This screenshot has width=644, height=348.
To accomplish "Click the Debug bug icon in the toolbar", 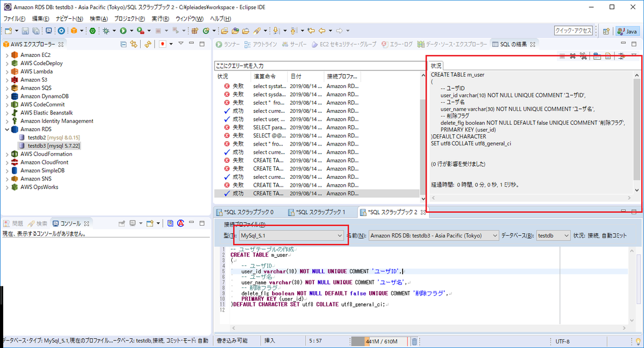I will [x=106, y=31].
